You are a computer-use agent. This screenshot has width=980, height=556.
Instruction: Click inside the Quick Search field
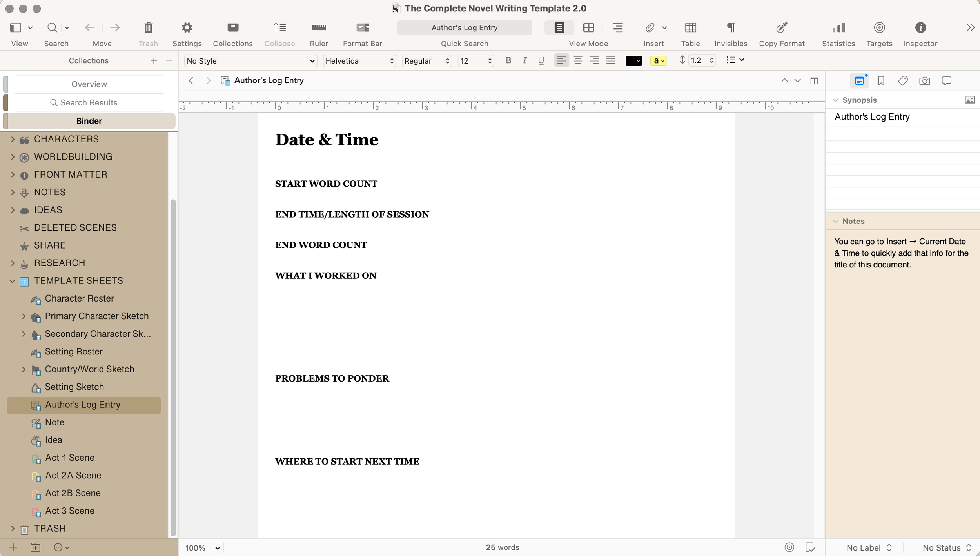pyautogui.click(x=464, y=27)
